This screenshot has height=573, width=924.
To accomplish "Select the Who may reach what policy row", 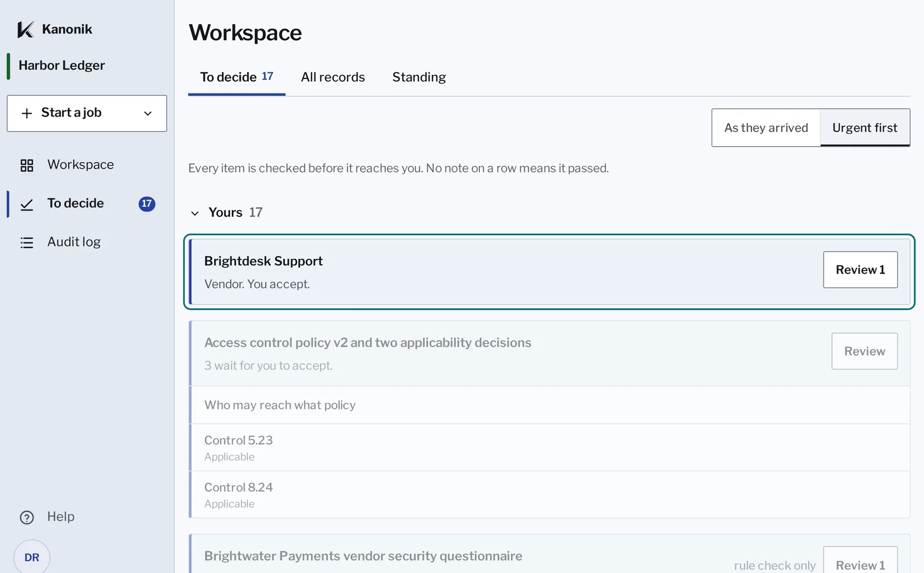I will pyautogui.click(x=550, y=405).
